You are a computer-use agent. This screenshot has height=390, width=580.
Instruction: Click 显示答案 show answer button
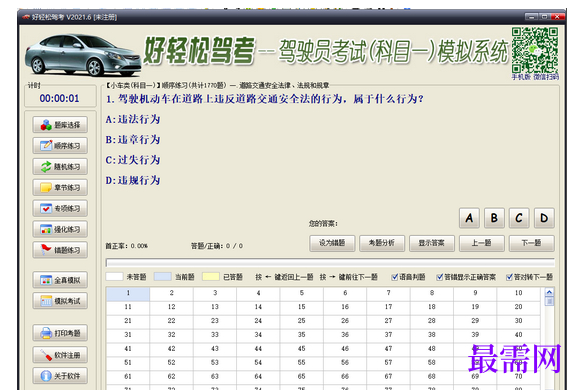click(432, 243)
